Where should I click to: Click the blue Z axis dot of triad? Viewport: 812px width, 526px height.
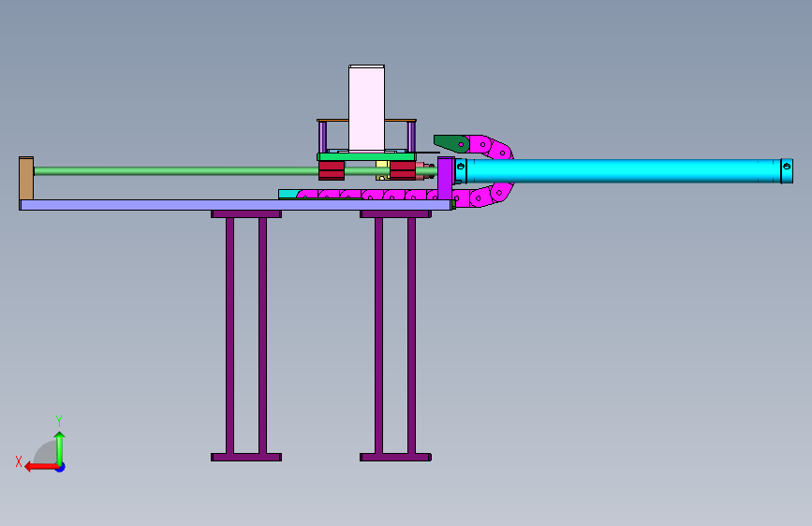61,467
